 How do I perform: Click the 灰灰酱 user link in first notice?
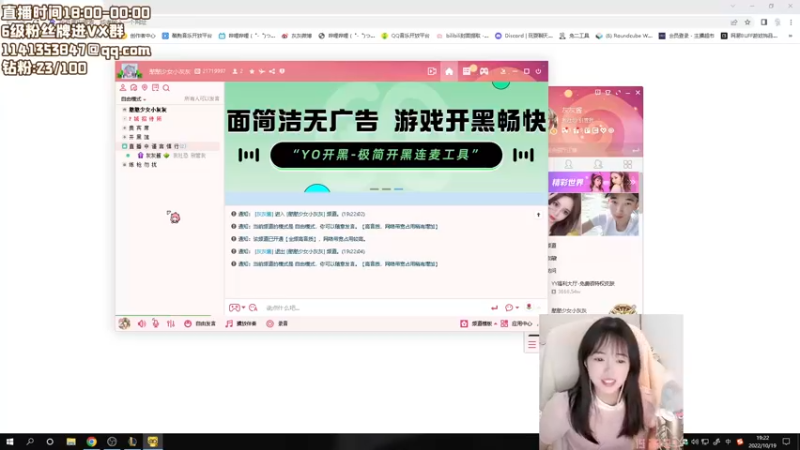(264, 214)
